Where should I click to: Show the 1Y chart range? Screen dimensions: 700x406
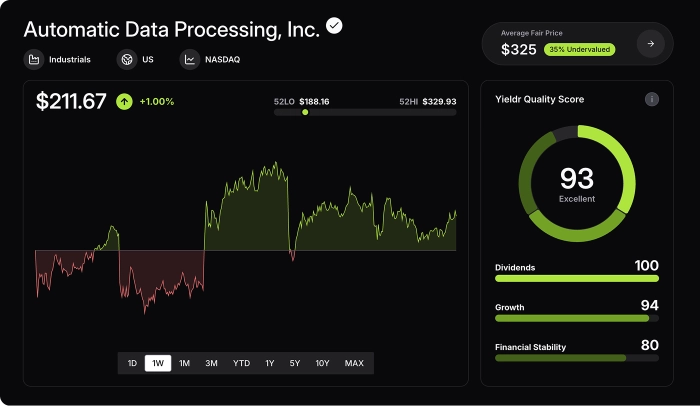tap(270, 363)
